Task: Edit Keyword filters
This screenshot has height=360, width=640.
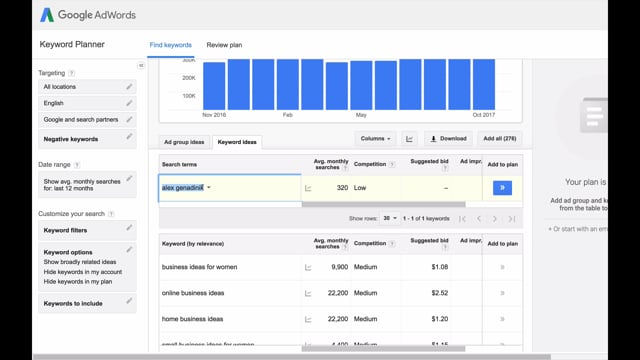Action: (x=129, y=227)
